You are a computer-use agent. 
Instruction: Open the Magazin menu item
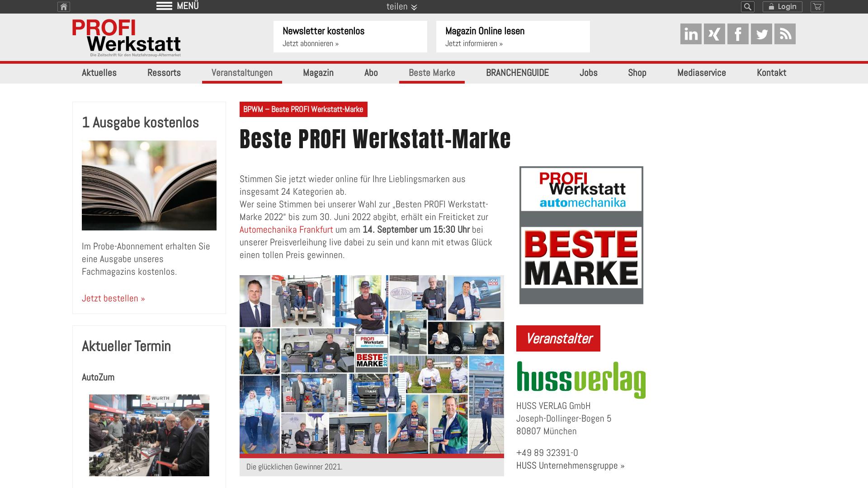click(x=318, y=73)
